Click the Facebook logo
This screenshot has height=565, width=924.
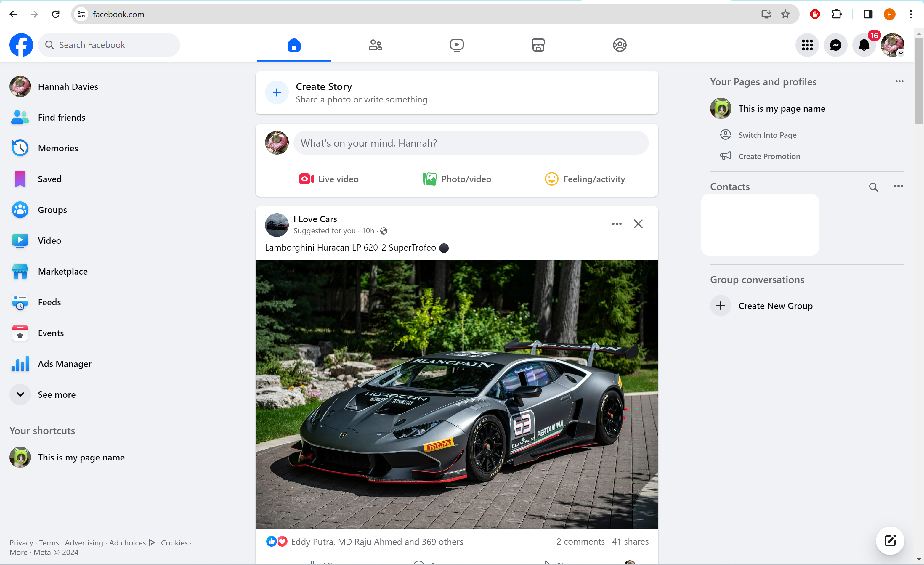[21, 45]
